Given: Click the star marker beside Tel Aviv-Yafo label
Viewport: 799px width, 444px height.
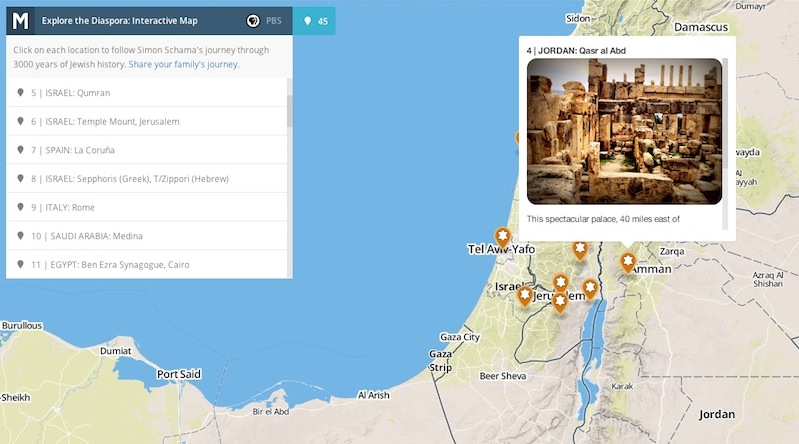Looking at the screenshot, I should coord(502,235).
